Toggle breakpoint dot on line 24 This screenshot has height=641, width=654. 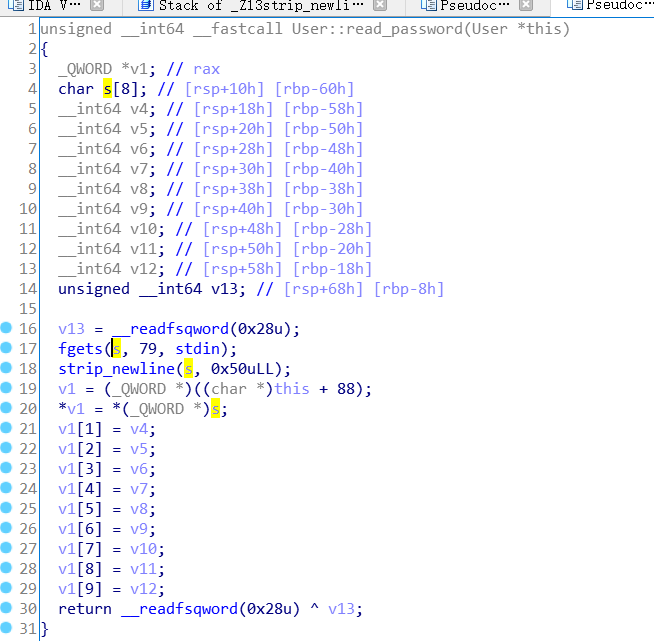click(x=6, y=488)
